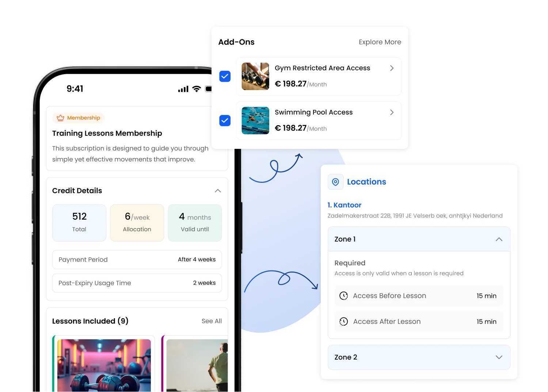Viewport: 548px width, 392px height.
Task: Open Swimming Pool Access chevron
Action: click(392, 112)
